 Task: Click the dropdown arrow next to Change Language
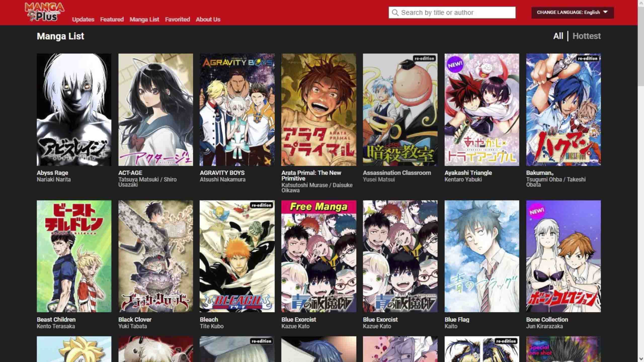605,12
